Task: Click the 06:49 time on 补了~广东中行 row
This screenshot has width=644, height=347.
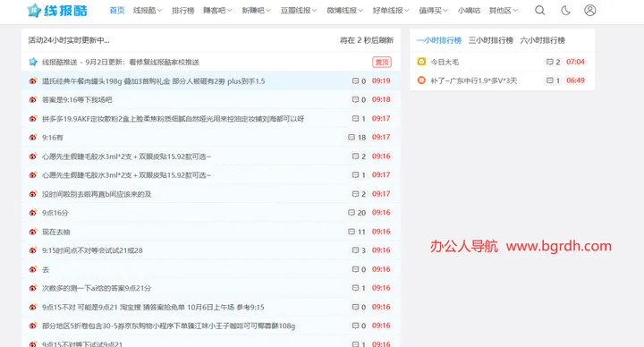Action: point(575,80)
